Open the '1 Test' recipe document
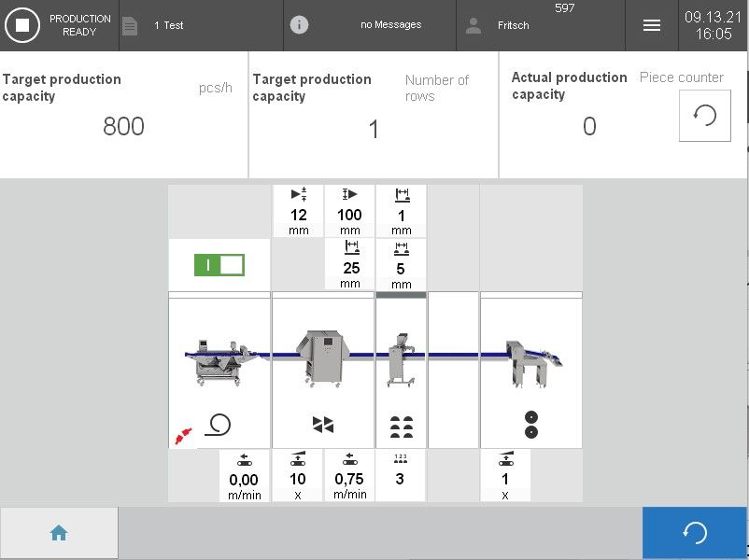The image size is (749, 560). point(131,25)
